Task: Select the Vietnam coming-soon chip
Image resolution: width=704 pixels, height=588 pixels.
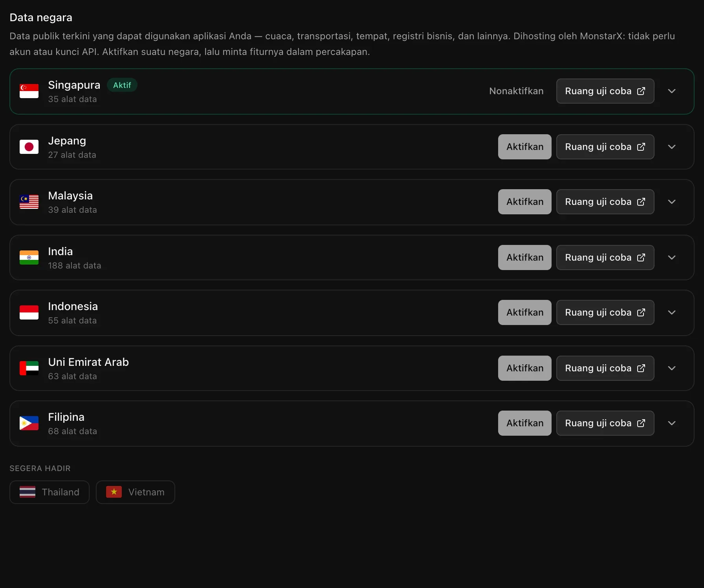Action: click(x=136, y=492)
